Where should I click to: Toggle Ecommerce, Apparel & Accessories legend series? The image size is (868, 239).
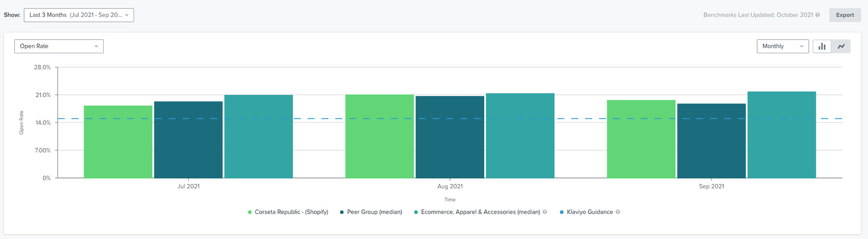(x=480, y=212)
